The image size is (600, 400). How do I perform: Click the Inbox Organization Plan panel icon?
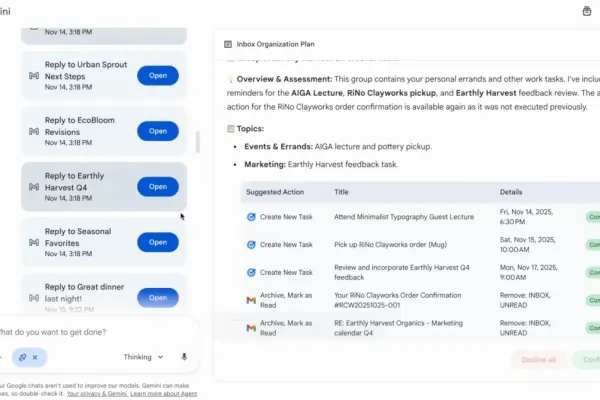(x=228, y=44)
